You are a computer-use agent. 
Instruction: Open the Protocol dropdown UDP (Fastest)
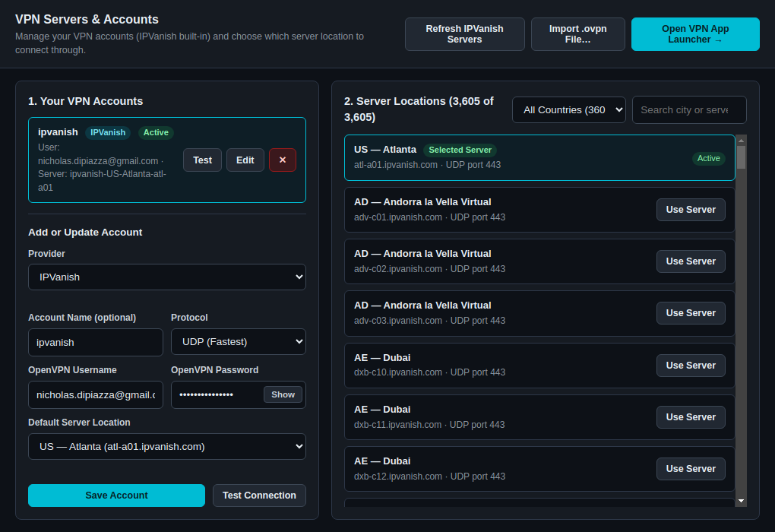click(239, 342)
